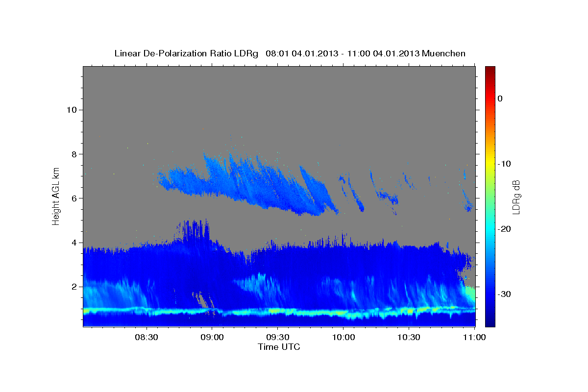Click the height tick label 4
588x392 pixels.
[74, 243]
